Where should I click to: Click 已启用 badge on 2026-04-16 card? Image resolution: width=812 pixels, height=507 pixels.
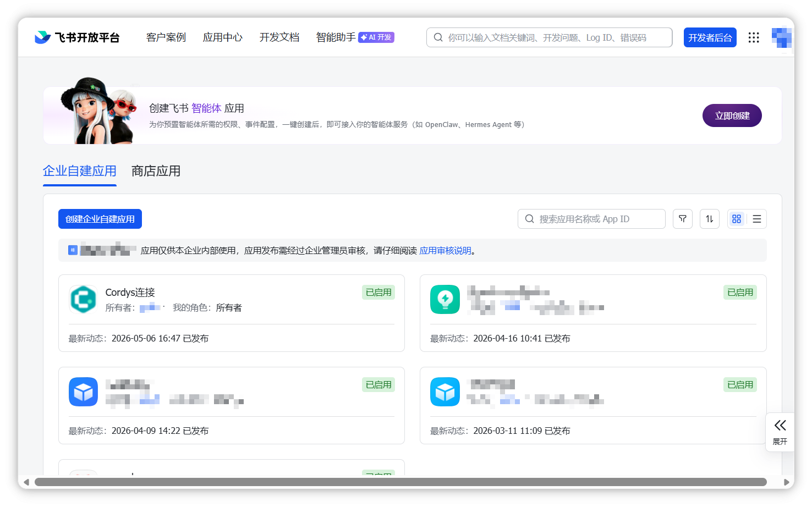(x=740, y=293)
